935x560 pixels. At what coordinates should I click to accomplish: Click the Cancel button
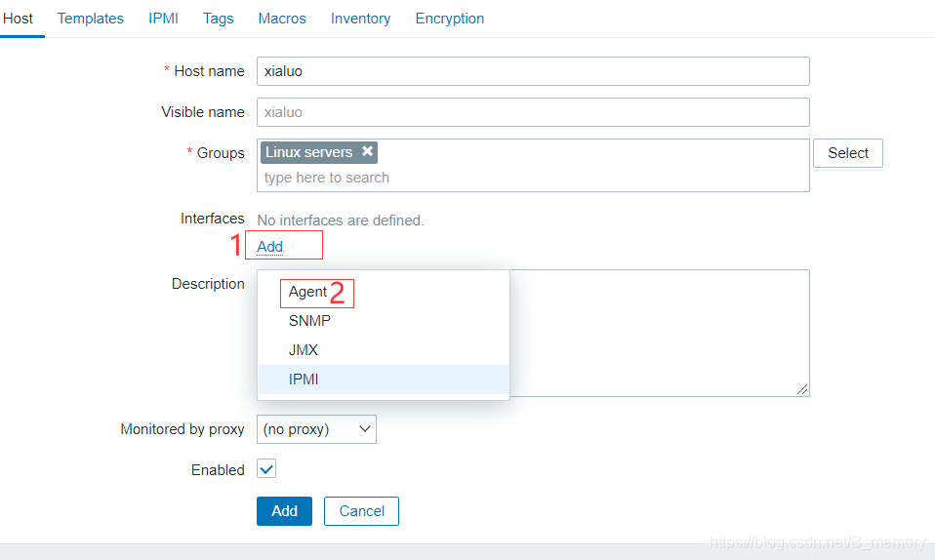click(x=361, y=511)
